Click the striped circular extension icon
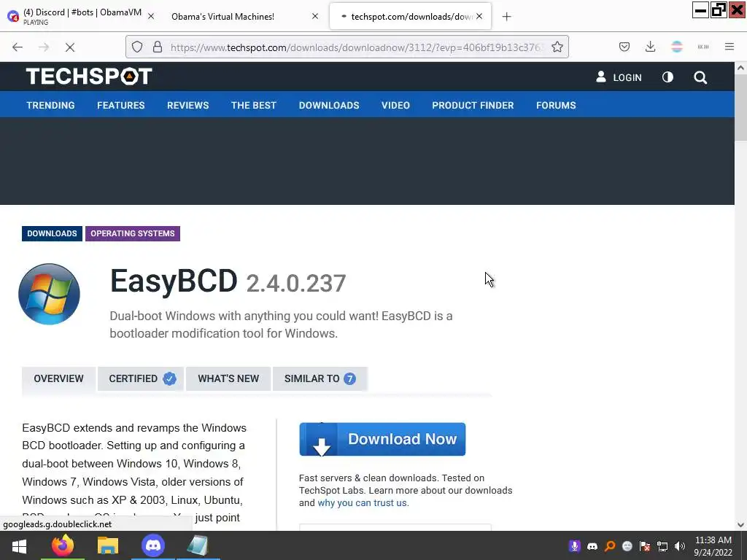This screenshot has width=747, height=560. point(677,47)
